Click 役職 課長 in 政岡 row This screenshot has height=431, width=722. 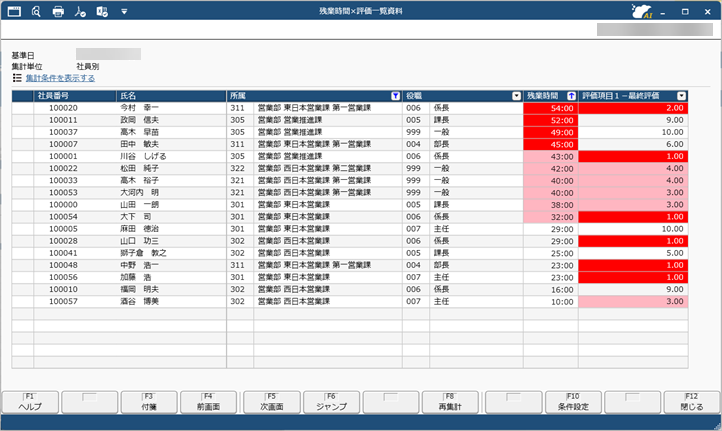click(x=441, y=120)
